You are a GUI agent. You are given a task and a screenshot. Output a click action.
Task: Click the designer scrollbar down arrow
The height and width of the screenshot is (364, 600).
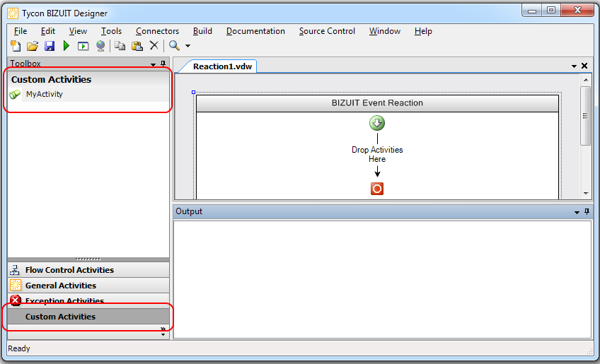click(586, 193)
